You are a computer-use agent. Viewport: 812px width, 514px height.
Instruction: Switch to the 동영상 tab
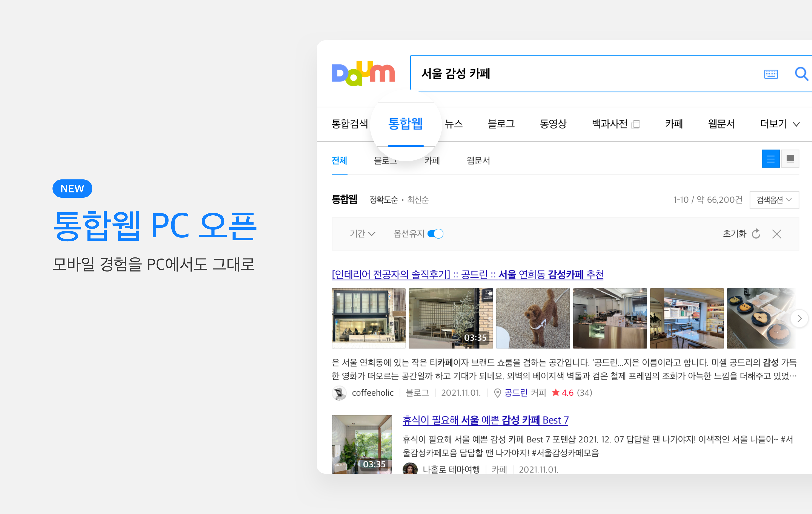553,124
